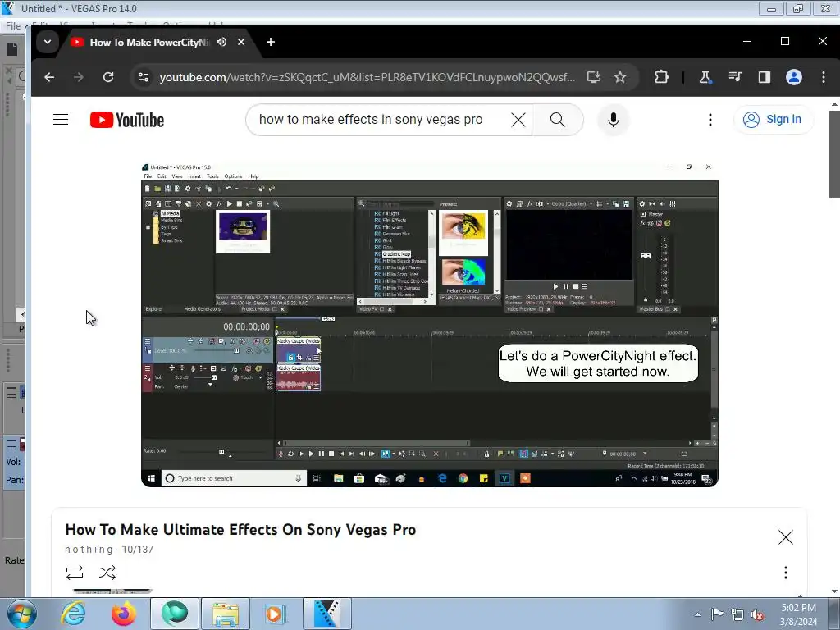Open the How To Make Ultimate Effects playlist title
Image resolution: width=840 pixels, height=630 pixels.
tap(240, 530)
